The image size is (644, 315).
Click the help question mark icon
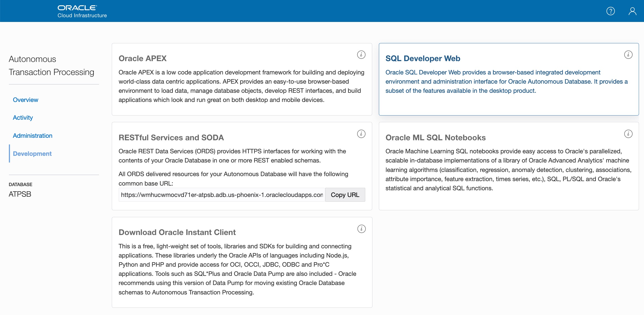(610, 11)
